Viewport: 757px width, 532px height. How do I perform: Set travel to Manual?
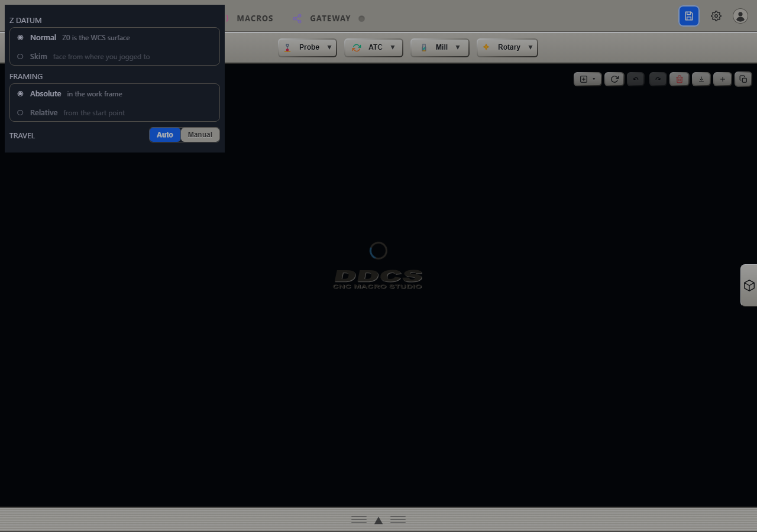[200, 135]
